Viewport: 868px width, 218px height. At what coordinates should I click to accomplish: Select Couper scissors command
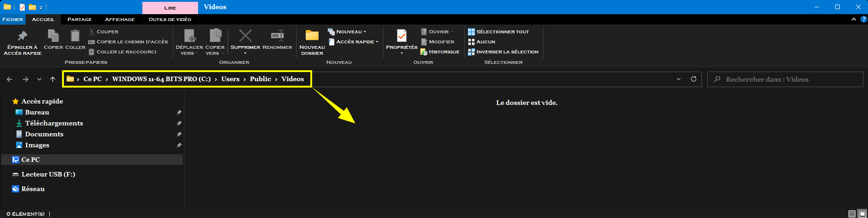click(x=104, y=31)
